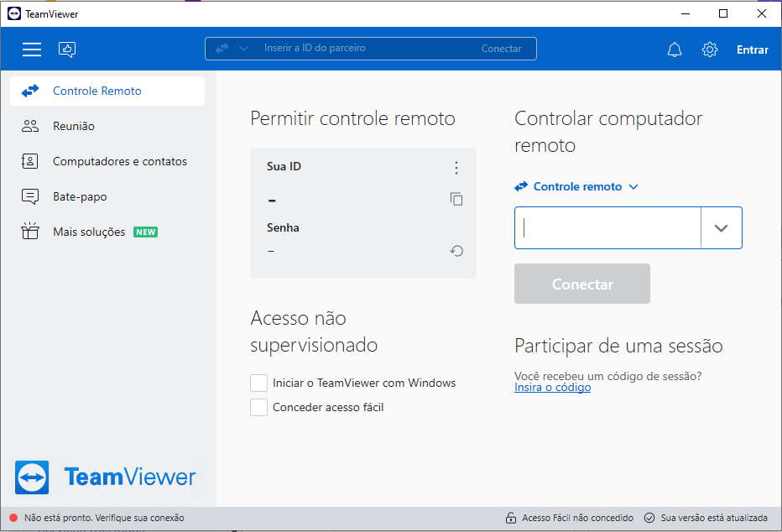Image resolution: width=782 pixels, height=532 pixels.
Task: Open settings via the gear icon
Action: pos(710,50)
